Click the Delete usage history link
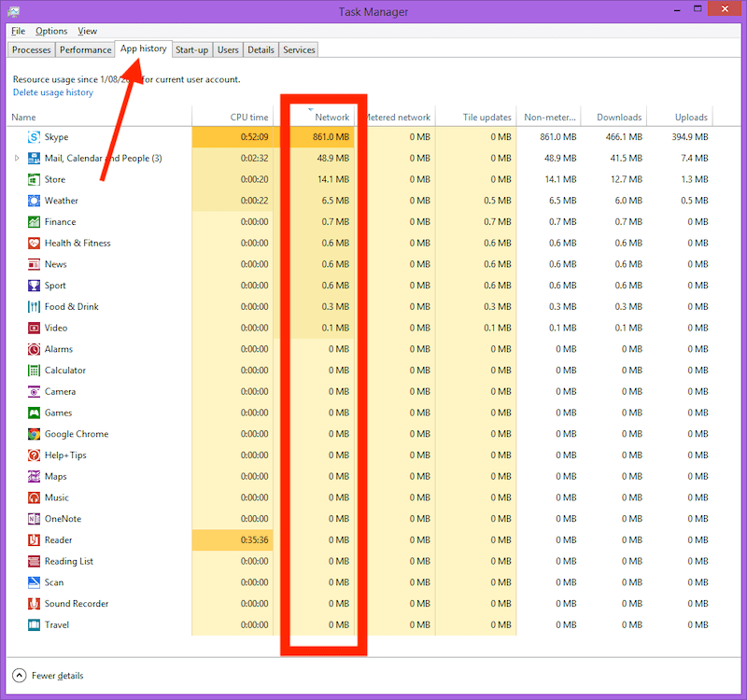The image size is (747, 700). pos(53,92)
